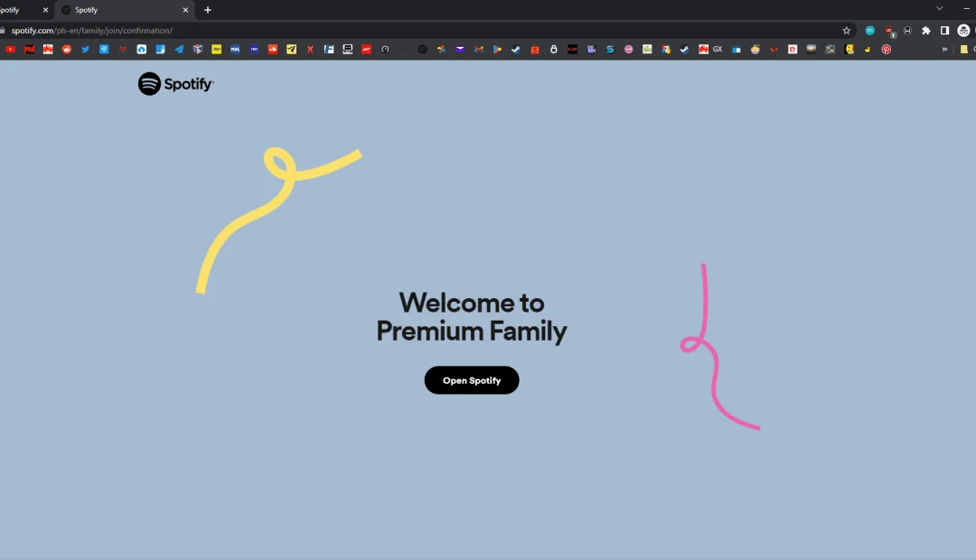The width and height of the screenshot is (976, 560).
Task: Open the yellow Other bookmarks folder
Action: (x=964, y=49)
